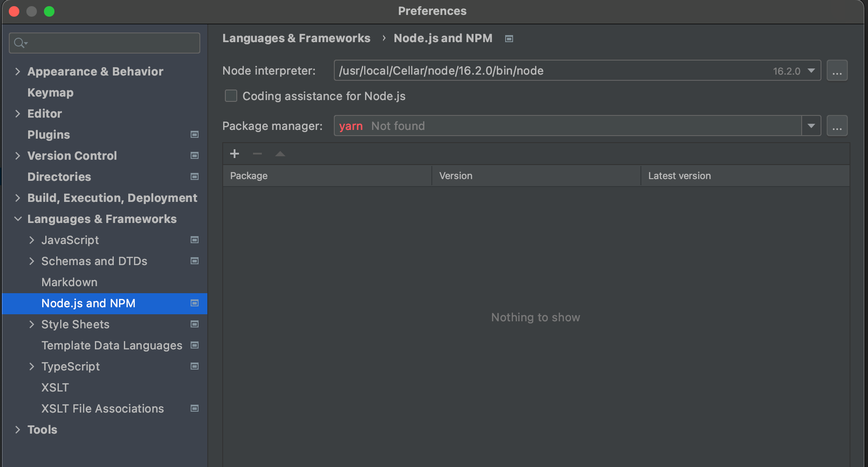Click project icon next to Node.js breadcrumb
Screen dimensions: 868x467
click(509, 39)
